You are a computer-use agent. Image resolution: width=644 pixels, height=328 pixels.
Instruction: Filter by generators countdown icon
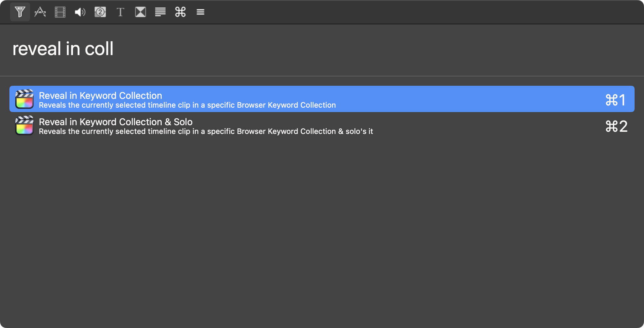(100, 12)
